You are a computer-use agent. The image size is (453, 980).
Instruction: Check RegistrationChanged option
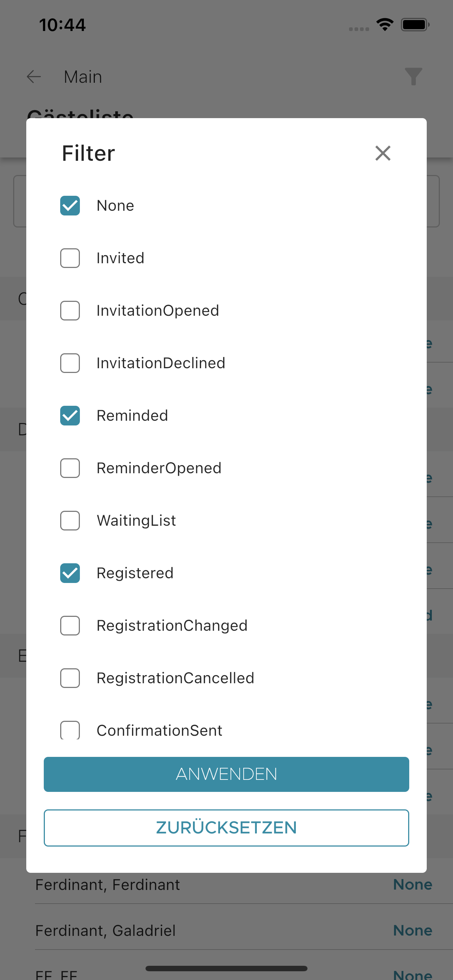(70, 626)
